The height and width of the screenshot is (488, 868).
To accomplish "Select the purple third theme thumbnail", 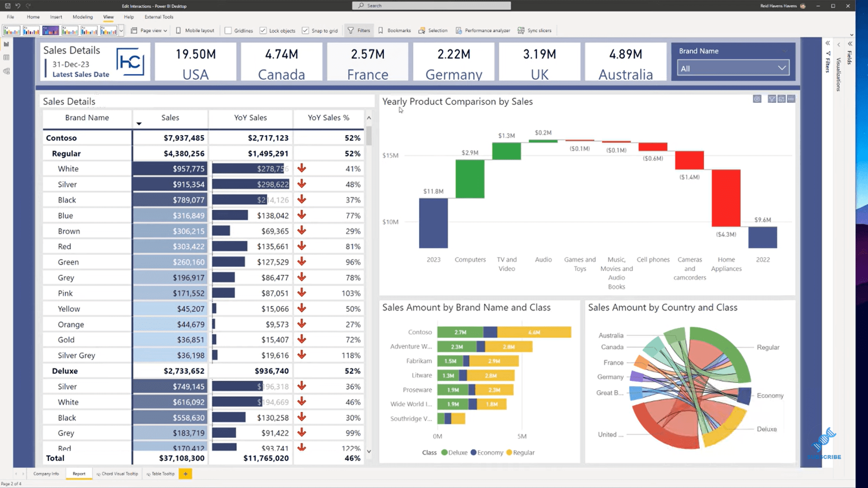I will coord(51,30).
